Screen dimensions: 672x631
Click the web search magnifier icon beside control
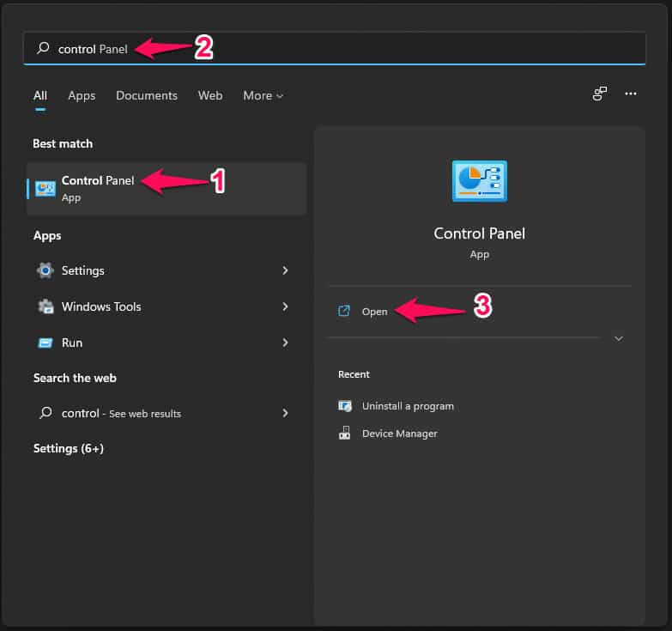pyautogui.click(x=45, y=413)
